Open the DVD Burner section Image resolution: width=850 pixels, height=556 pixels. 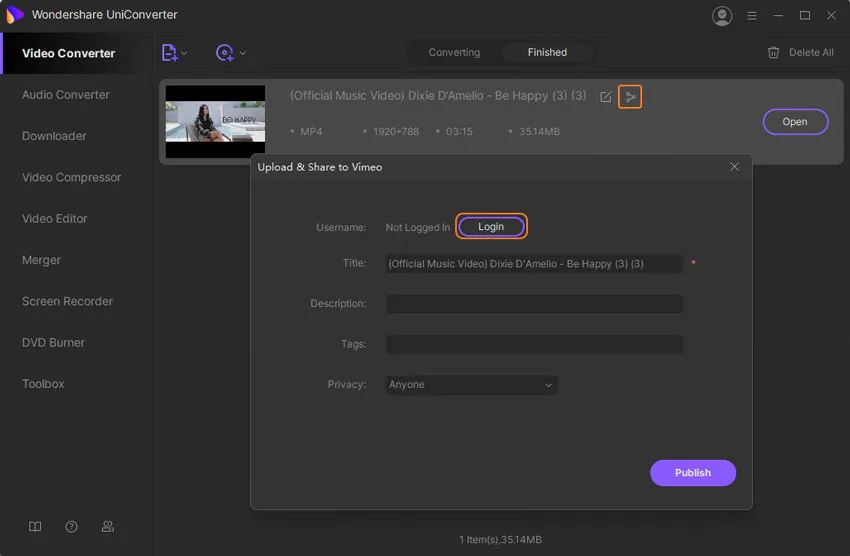[53, 343]
